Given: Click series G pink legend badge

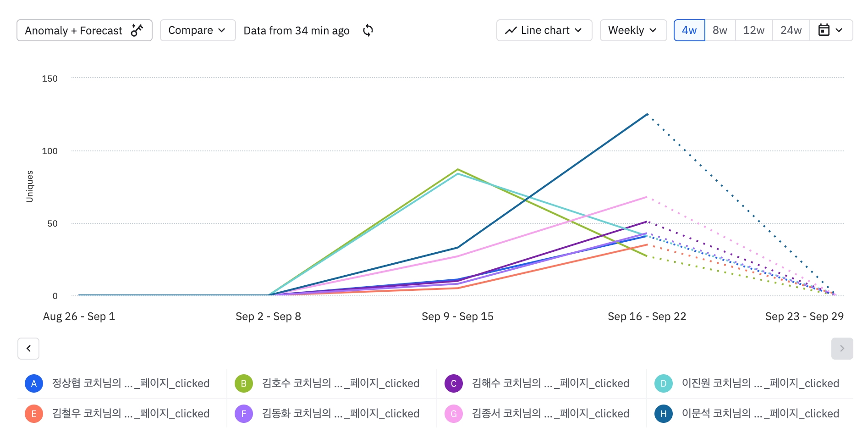Looking at the screenshot, I should tap(454, 414).
